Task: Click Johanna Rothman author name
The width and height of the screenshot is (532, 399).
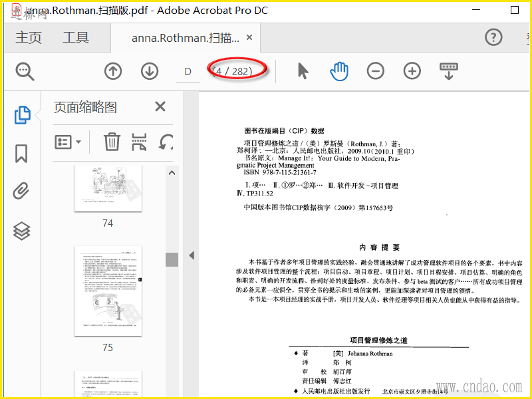Action: click(370, 354)
